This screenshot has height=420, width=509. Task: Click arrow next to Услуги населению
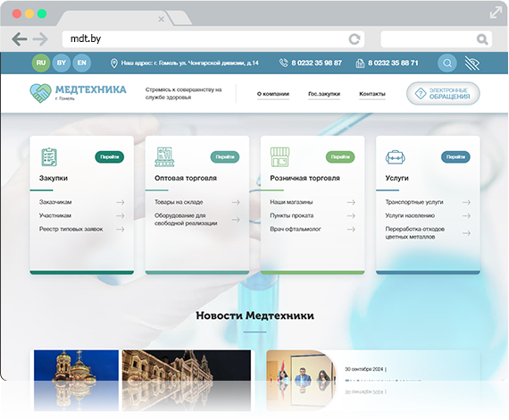point(466,215)
